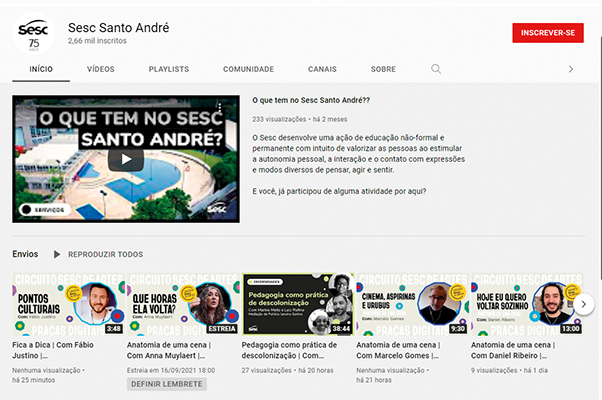This screenshot has height=400, width=602.
Task: Open Cinema, Aspirinas e Urubus thumbnail
Action: [x=412, y=304]
